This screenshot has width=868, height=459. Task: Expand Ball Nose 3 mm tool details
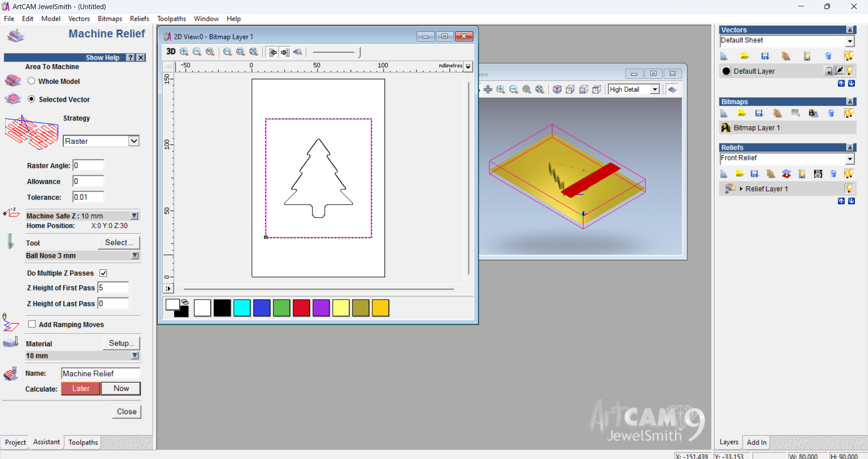click(x=135, y=256)
